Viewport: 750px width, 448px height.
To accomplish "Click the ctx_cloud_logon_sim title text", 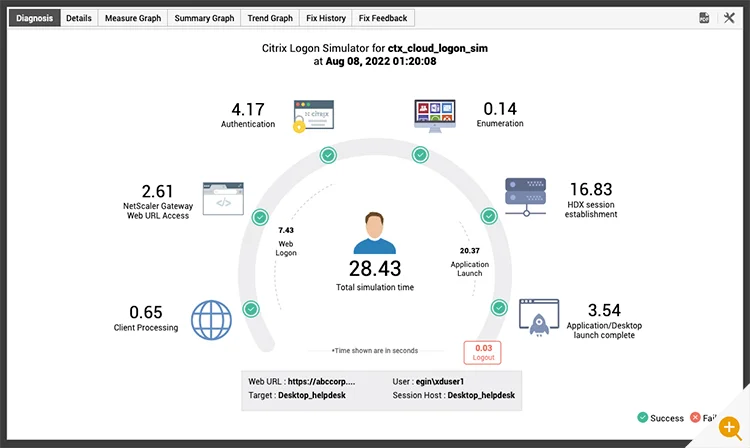I will tap(438, 48).
